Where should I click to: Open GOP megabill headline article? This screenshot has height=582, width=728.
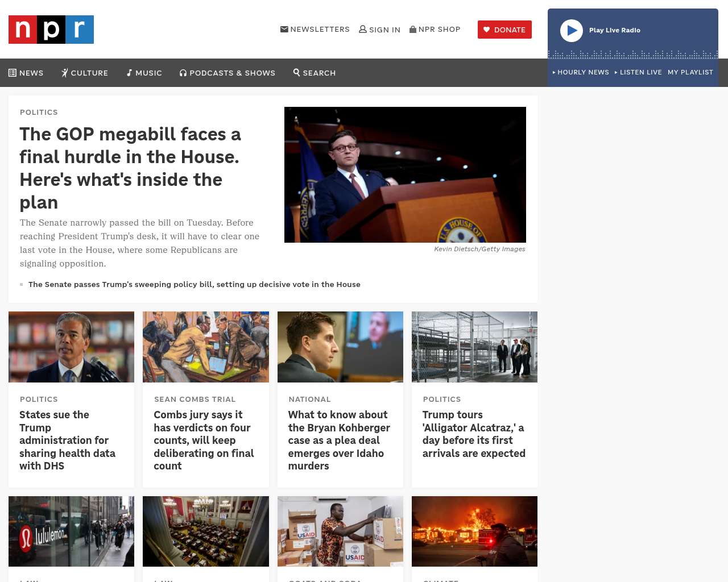coord(130,168)
